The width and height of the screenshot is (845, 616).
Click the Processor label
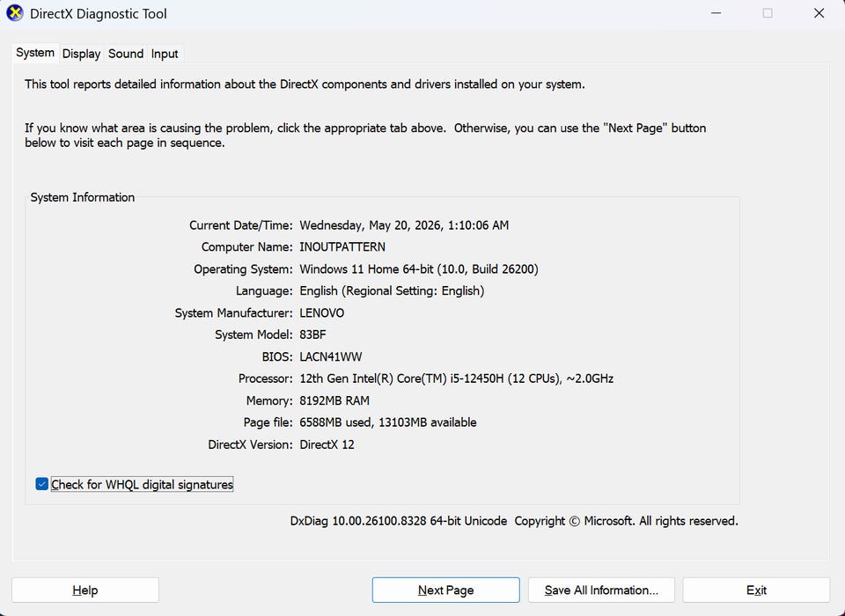point(266,379)
